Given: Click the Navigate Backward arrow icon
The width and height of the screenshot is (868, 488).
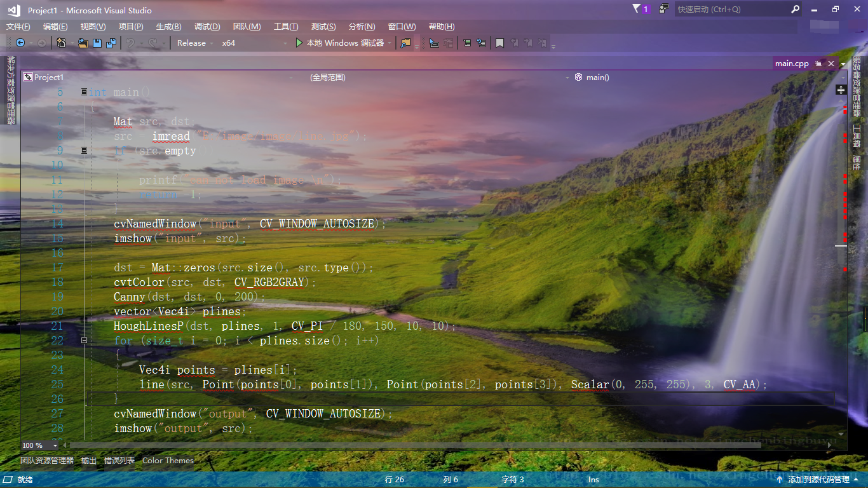Looking at the screenshot, I should pyautogui.click(x=20, y=43).
